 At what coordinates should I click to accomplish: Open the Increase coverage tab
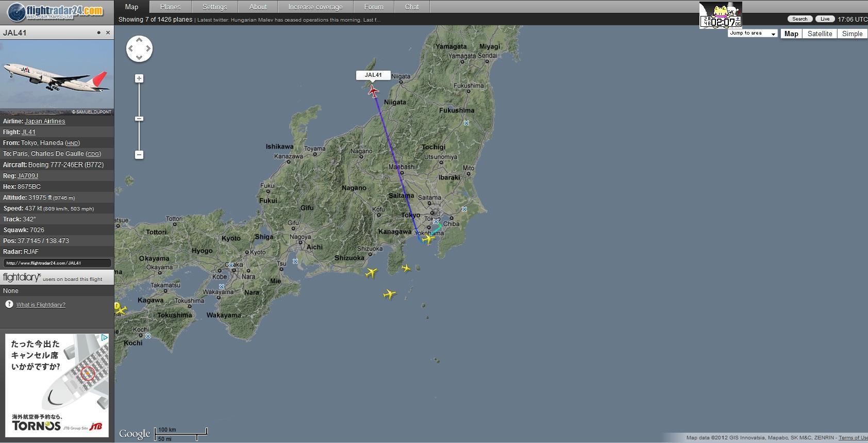pos(315,7)
